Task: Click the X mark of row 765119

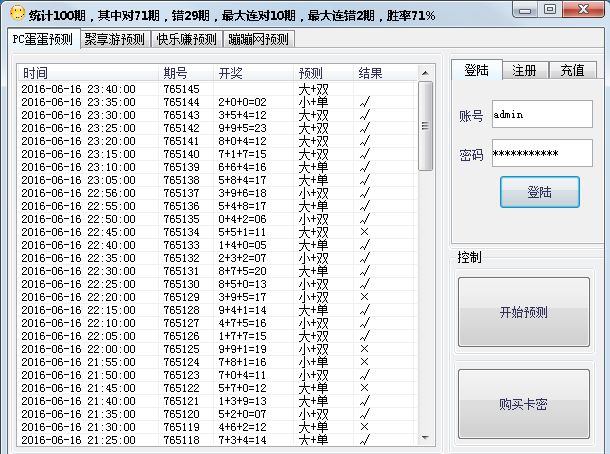Action: click(x=364, y=427)
